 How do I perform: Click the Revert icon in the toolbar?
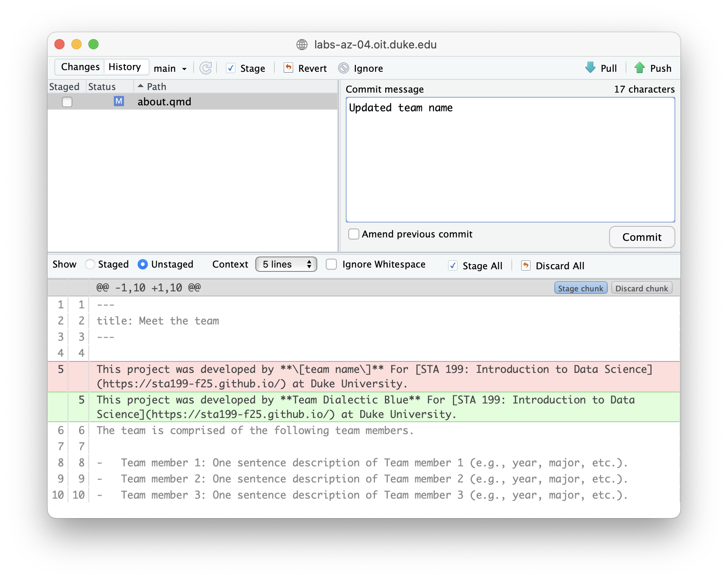pos(288,68)
